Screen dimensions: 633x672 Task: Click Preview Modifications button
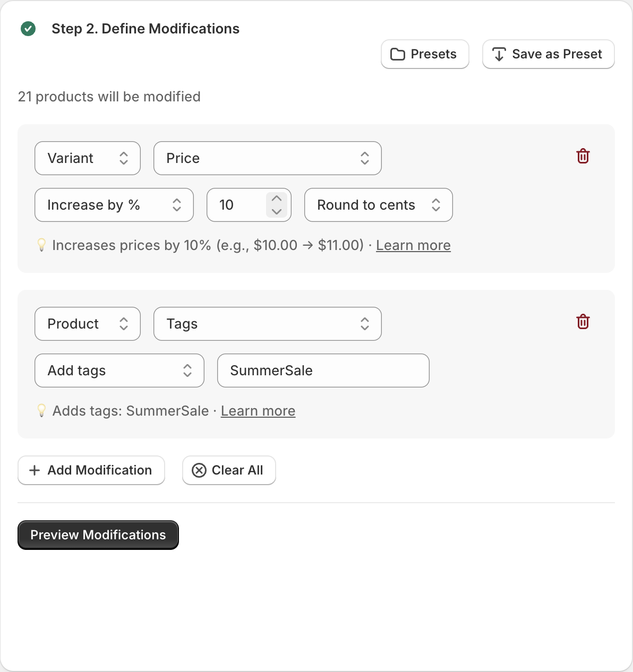tap(98, 535)
